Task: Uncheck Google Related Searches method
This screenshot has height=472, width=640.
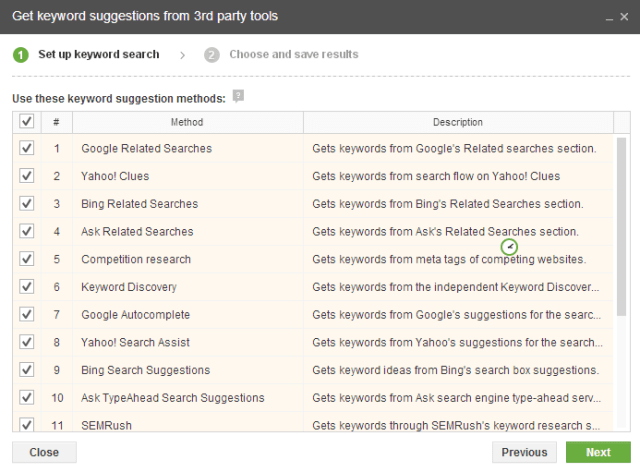Action: click(x=27, y=148)
